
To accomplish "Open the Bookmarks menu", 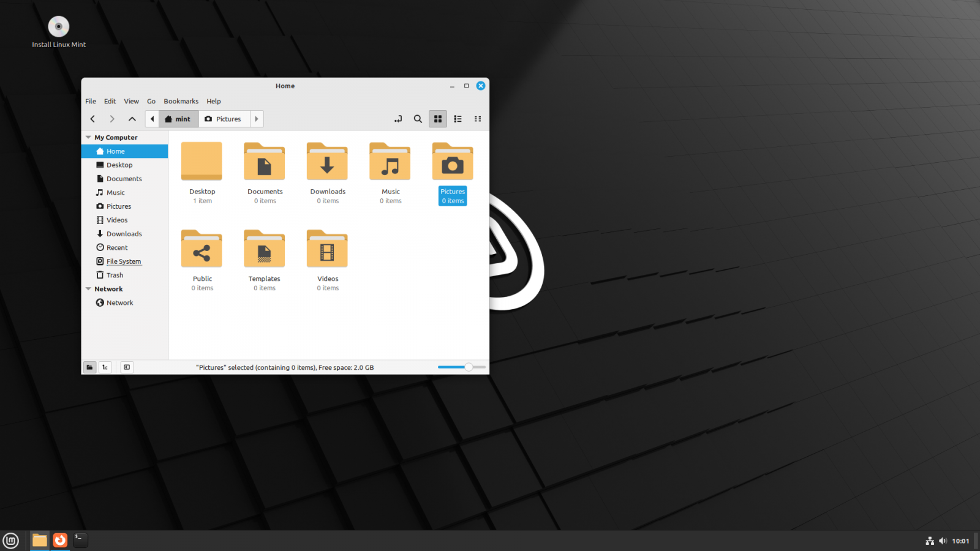I will [181, 101].
